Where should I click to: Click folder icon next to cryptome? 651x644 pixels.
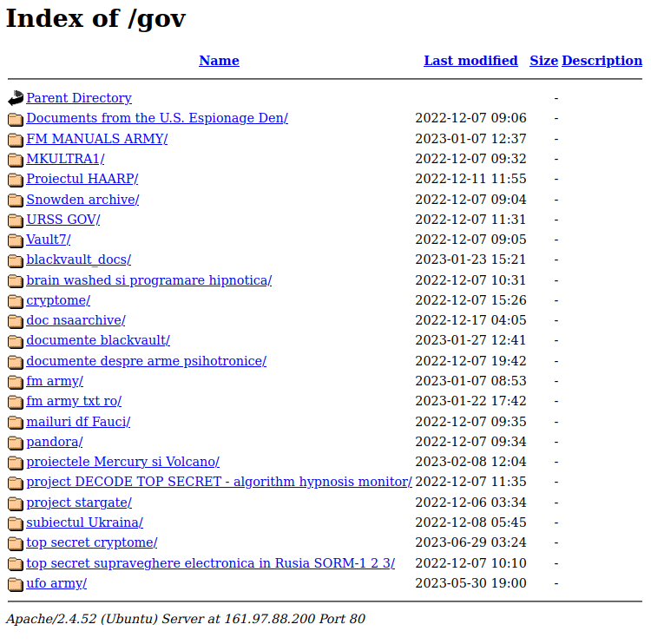click(x=16, y=301)
